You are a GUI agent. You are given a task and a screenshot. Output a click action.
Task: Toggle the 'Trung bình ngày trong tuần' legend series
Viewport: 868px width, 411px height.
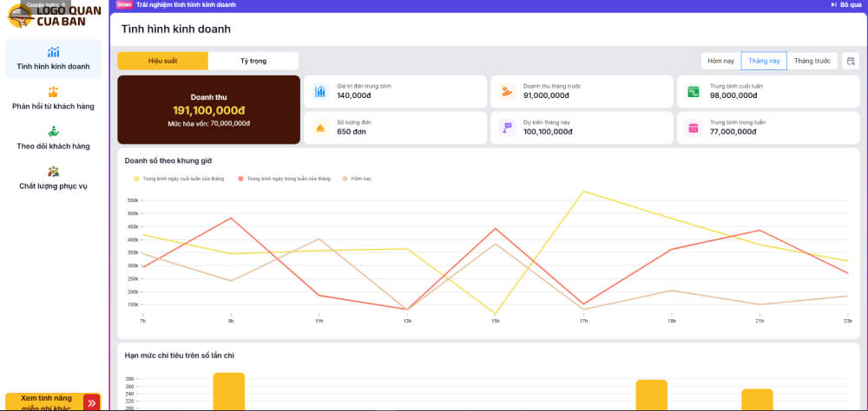point(284,179)
